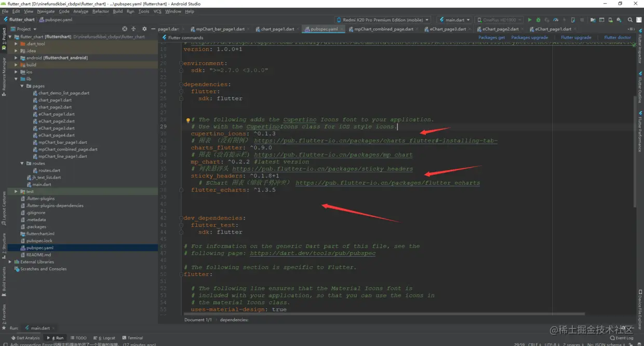The height and width of the screenshot is (346, 644).
Task: Click Packages upgrade link
Action: tap(529, 37)
